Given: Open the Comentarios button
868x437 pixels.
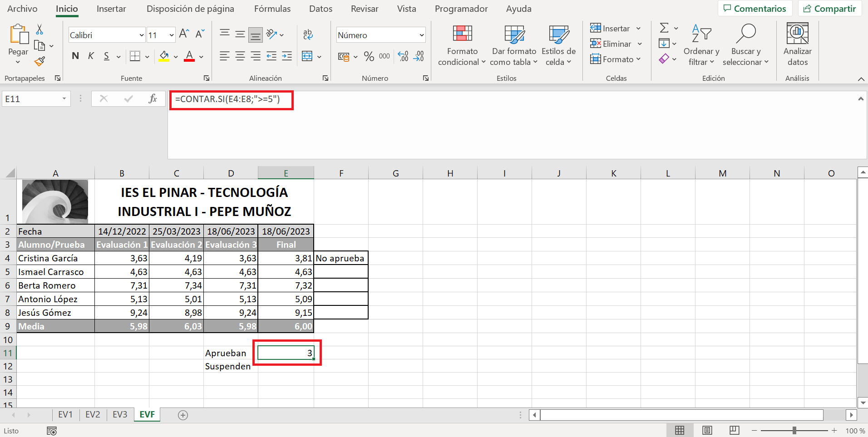Looking at the screenshot, I should coord(755,9).
